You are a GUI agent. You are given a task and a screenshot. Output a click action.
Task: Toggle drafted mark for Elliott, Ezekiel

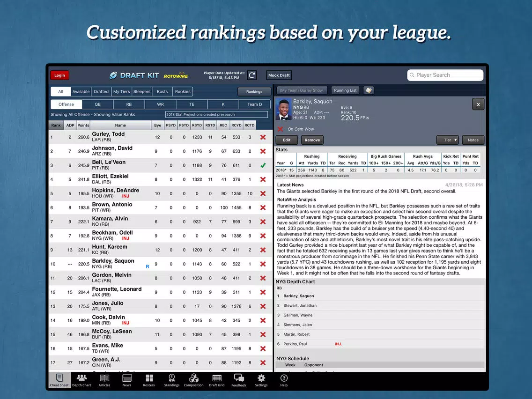pyautogui.click(x=263, y=179)
